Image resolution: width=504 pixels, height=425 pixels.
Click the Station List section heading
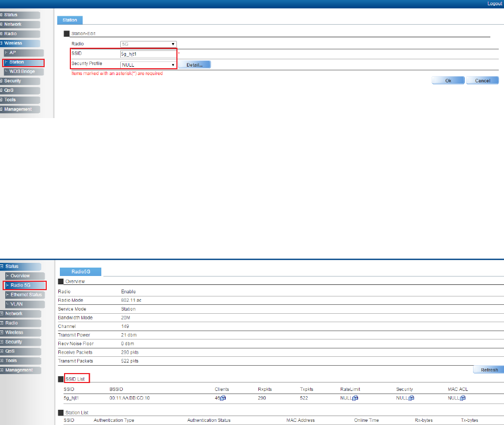(77, 413)
